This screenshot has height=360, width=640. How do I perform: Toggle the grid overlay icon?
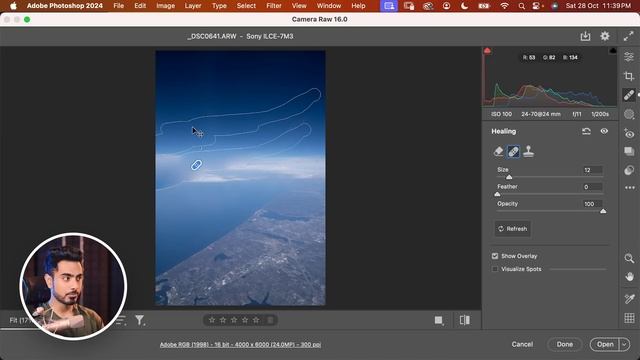tap(629, 318)
